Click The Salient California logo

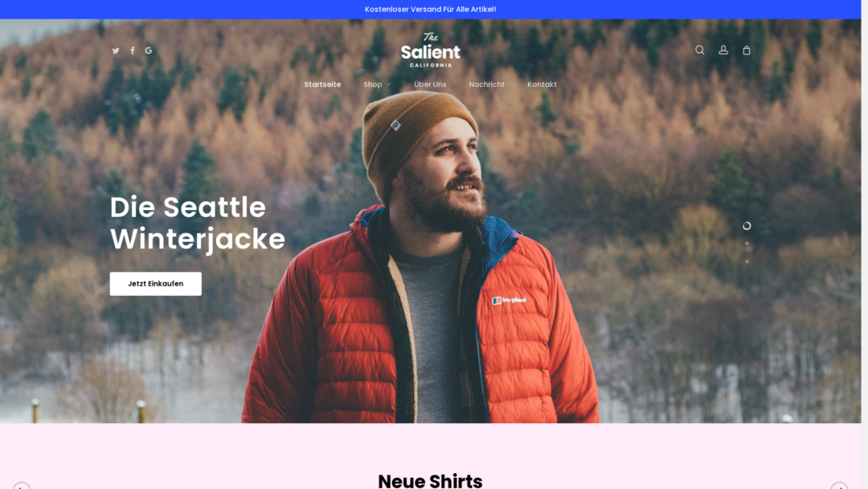430,50
